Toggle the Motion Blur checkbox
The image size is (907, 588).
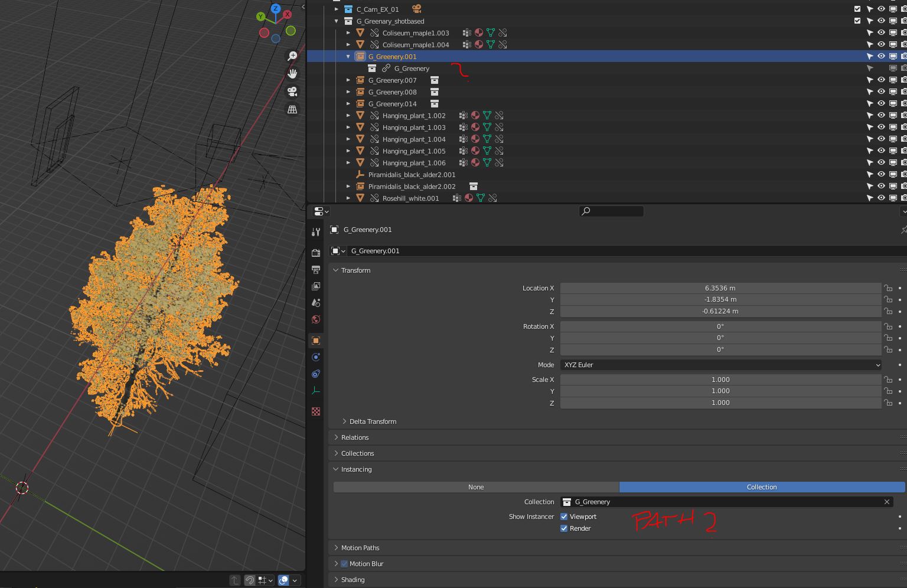[344, 564]
